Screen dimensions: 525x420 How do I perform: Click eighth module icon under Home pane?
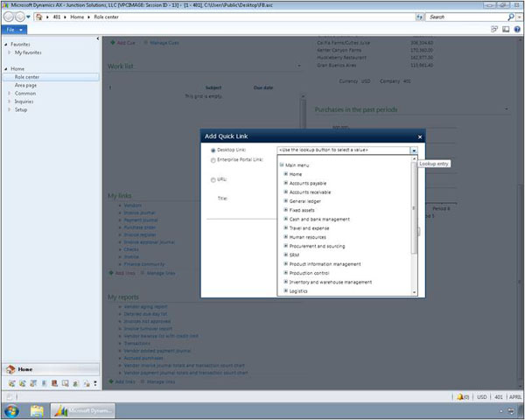point(87,383)
